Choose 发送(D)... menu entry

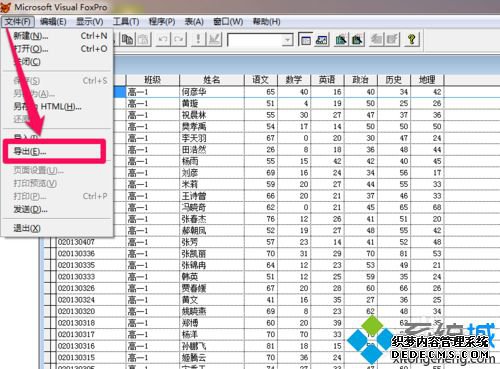(x=57, y=209)
